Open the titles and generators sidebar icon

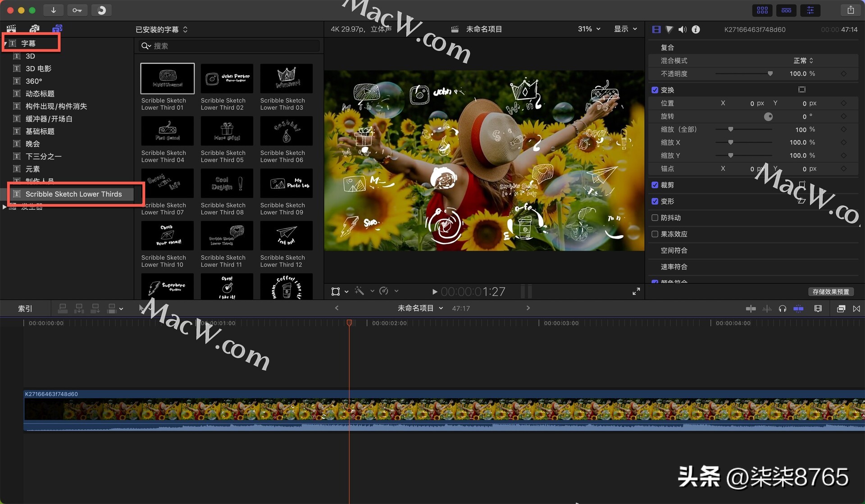pyautogui.click(x=57, y=28)
